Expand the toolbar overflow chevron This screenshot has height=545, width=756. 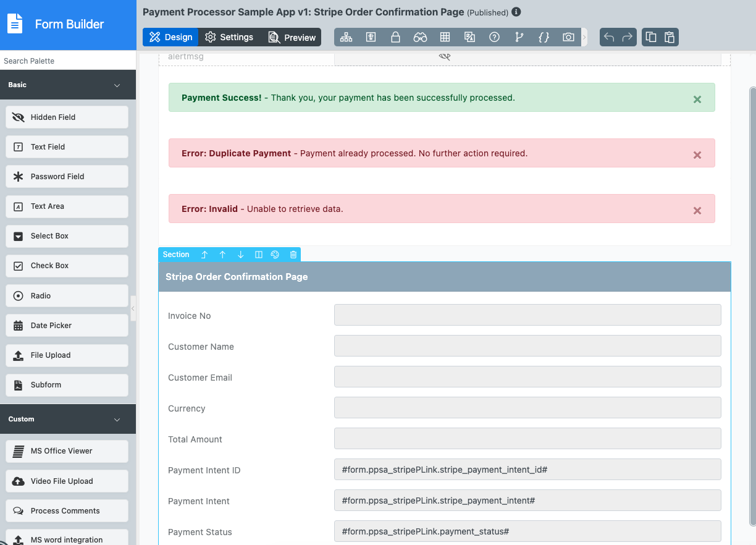(x=584, y=37)
